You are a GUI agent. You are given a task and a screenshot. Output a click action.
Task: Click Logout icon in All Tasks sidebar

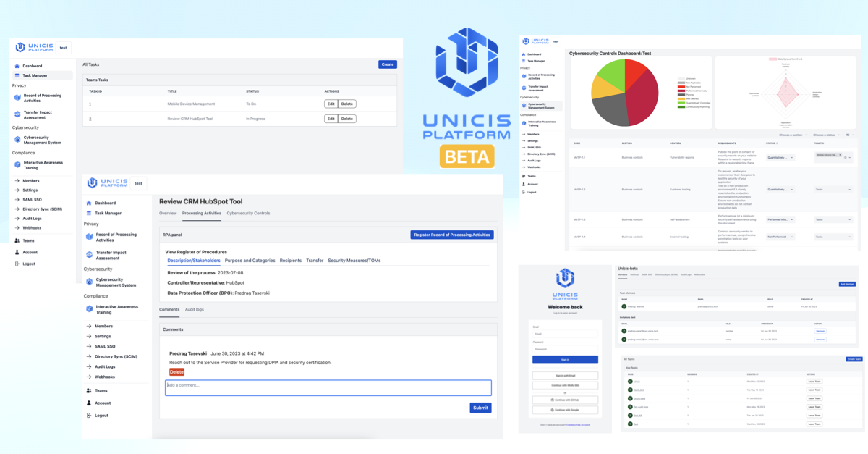click(17, 264)
